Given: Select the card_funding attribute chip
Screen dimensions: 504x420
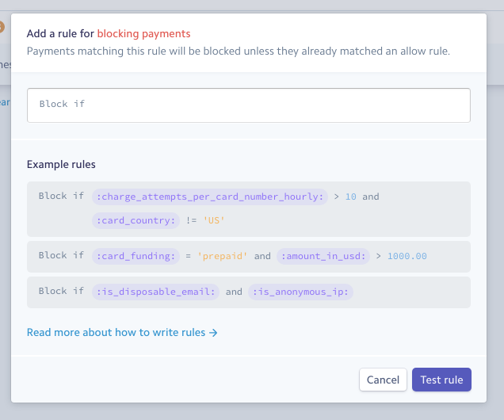Looking at the screenshot, I should point(136,256).
